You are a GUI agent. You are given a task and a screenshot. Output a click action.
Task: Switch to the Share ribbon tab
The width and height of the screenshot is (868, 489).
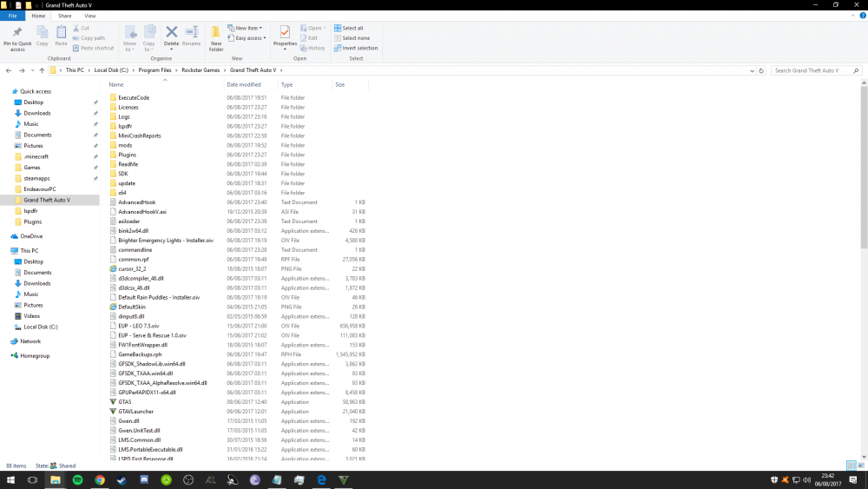65,16
